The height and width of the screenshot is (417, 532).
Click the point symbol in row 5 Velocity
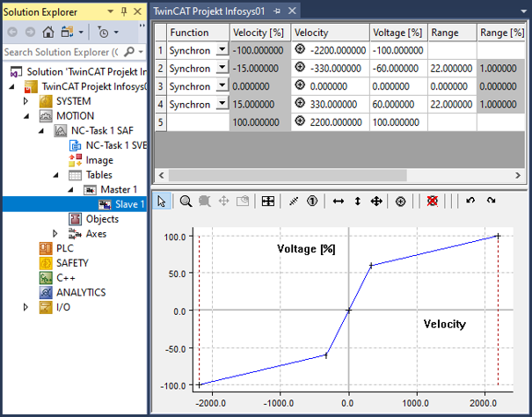[x=300, y=121]
